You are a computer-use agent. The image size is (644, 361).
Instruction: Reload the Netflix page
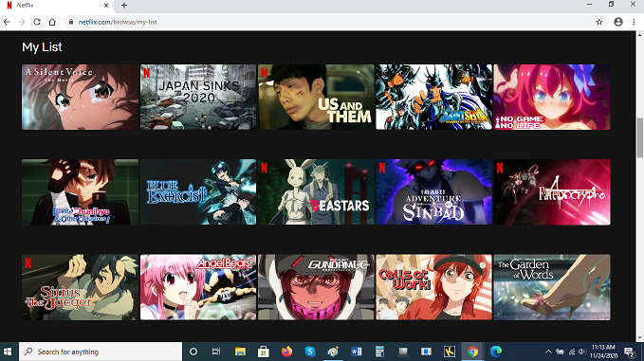point(37,22)
